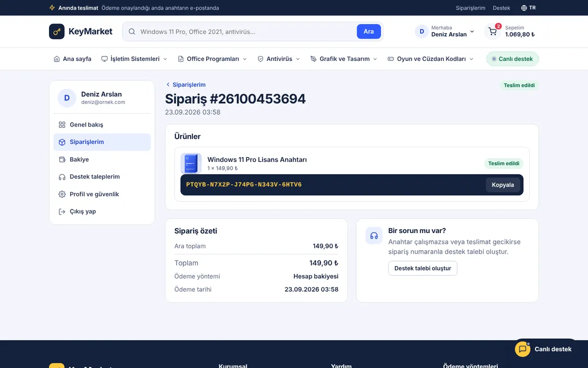
Task: Open Genel bakış in account sidebar
Action: [102, 125]
